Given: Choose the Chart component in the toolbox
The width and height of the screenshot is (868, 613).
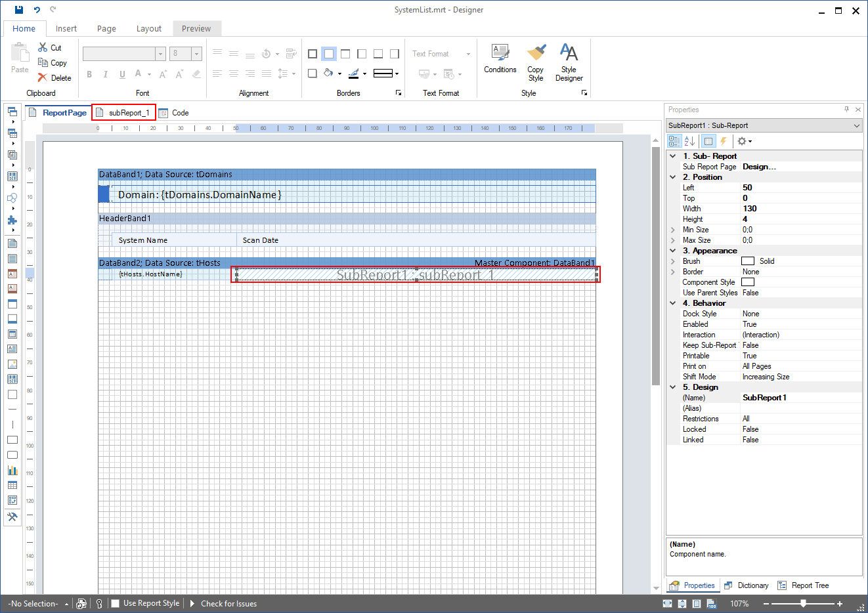Looking at the screenshot, I should (12, 470).
